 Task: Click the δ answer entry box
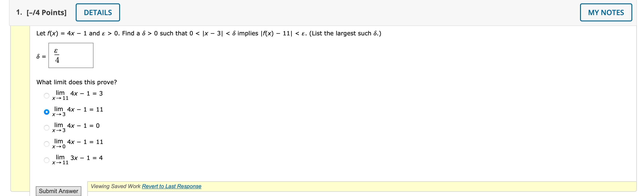[x=71, y=55]
